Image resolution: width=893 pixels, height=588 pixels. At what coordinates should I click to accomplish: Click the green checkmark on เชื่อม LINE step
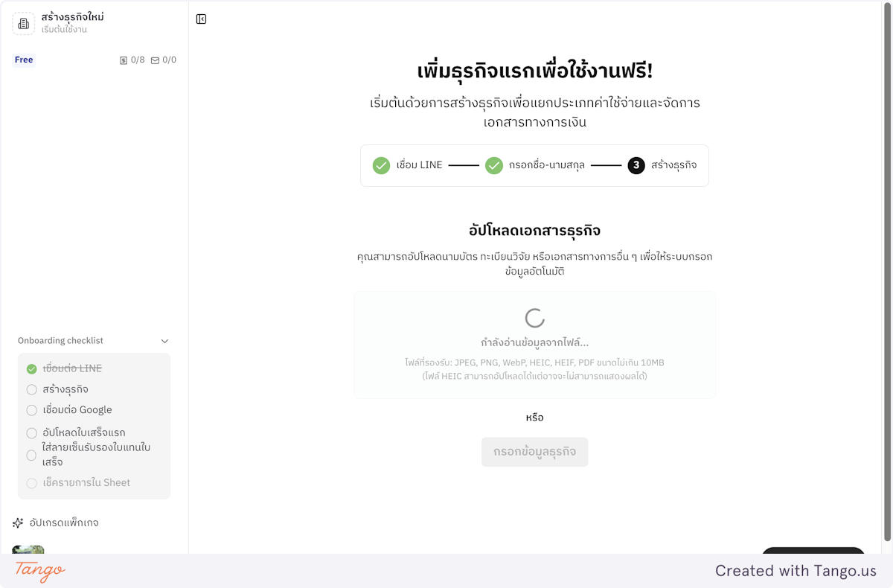pyautogui.click(x=382, y=165)
